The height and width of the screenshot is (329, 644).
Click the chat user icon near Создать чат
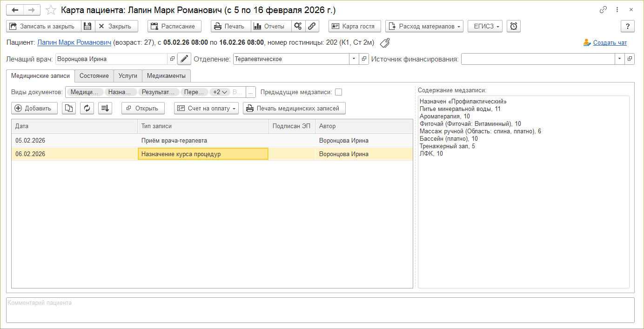click(587, 43)
